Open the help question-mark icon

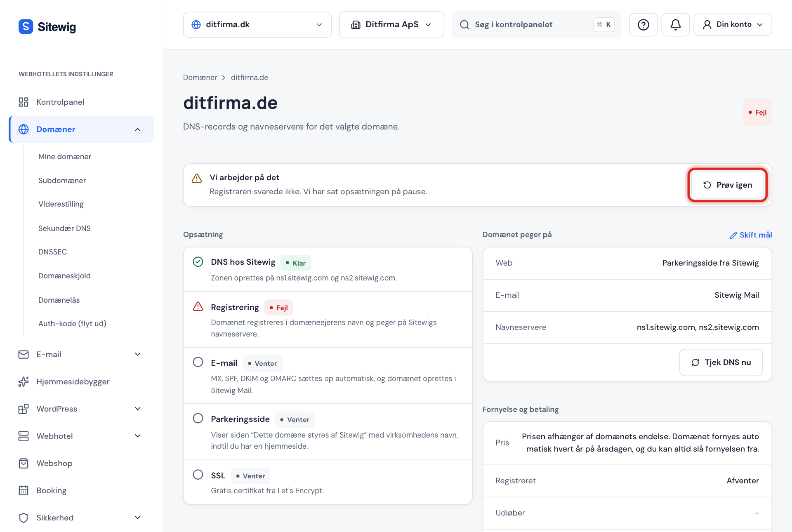[x=643, y=25]
